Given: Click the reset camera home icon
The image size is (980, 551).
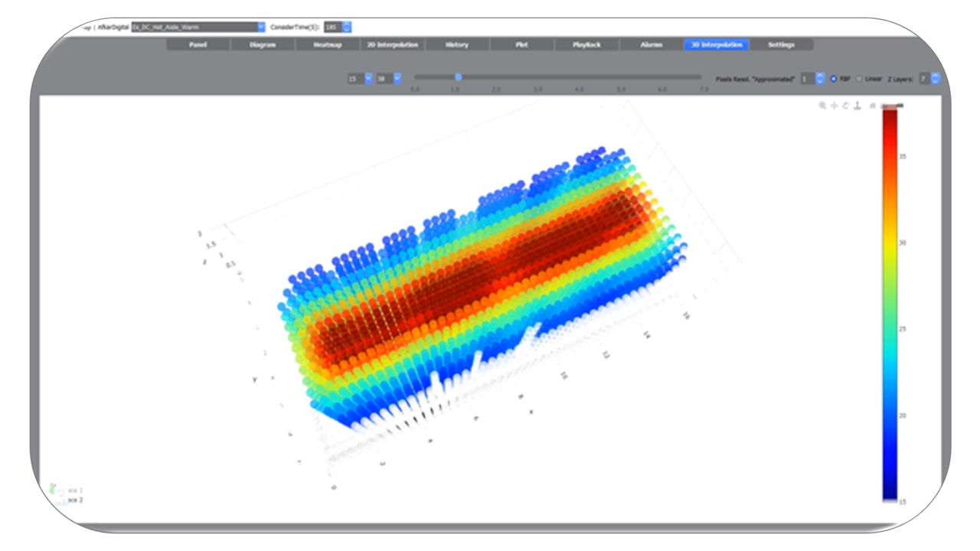Looking at the screenshot, I should click(x=872, y=106).
